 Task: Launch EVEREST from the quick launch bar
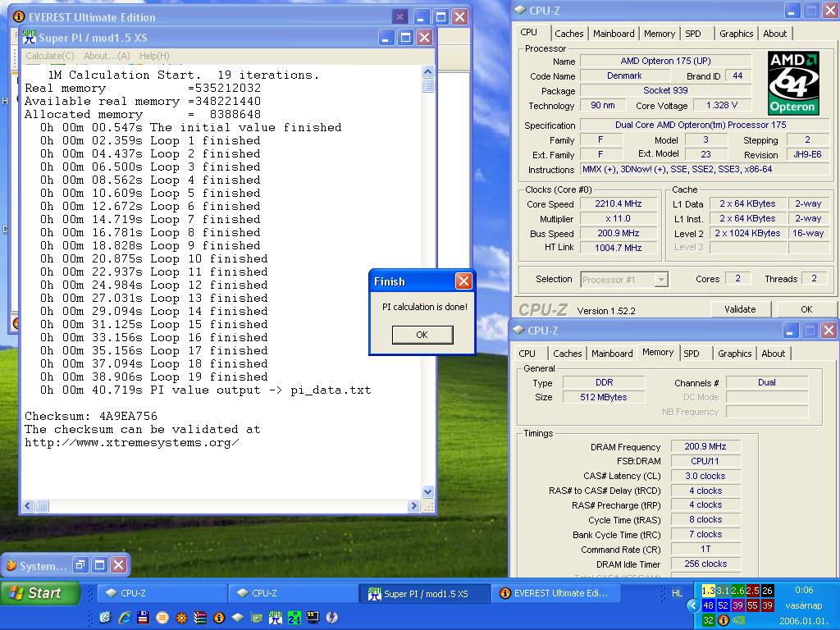[x=219, y=617]
